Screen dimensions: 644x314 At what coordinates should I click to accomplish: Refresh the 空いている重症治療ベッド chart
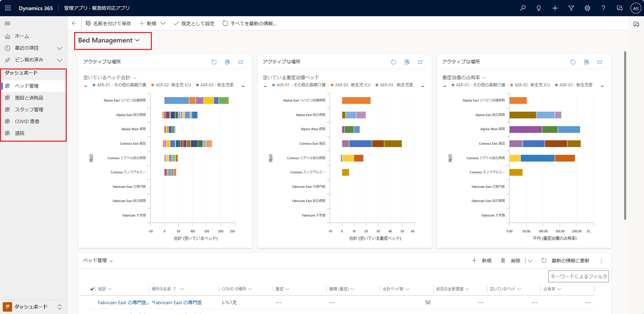point(393,62)
